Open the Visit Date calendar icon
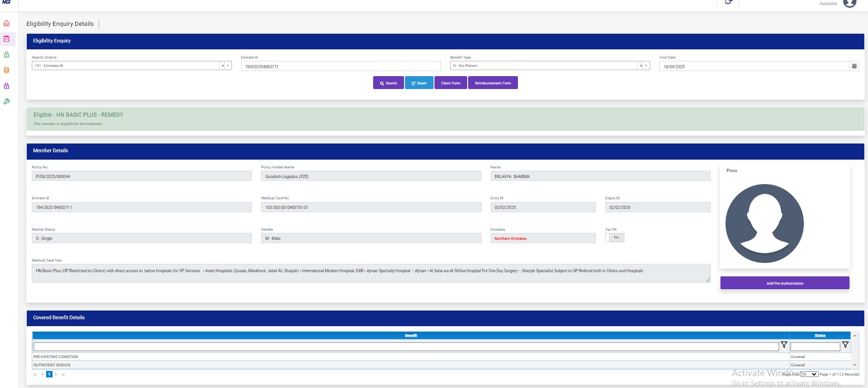 point(854,66)
